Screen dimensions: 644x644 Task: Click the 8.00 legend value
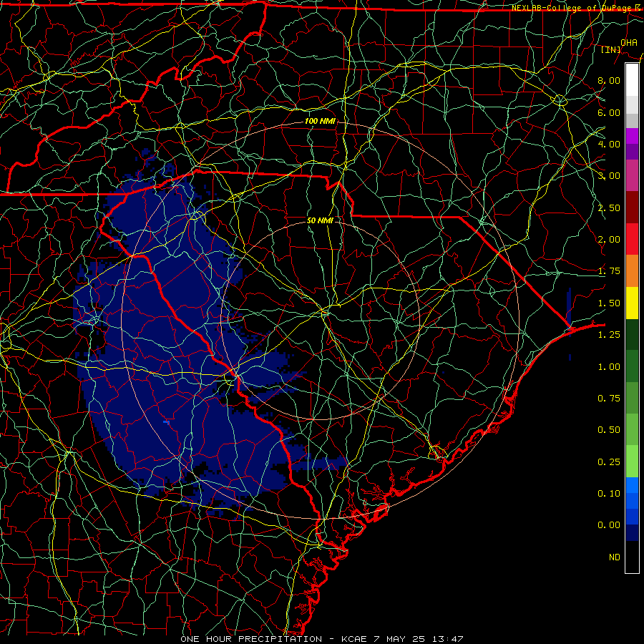[609, 80]
